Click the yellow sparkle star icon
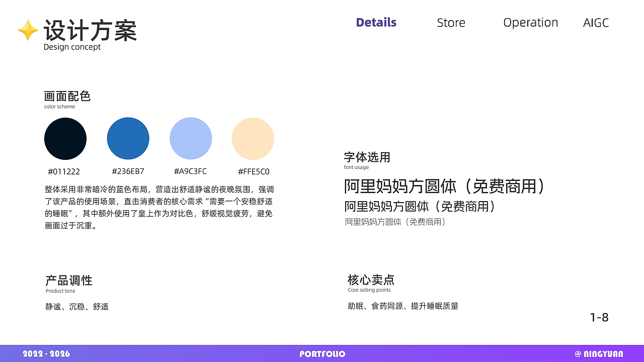The height and width of the screenshot is (362, 644). tap(28, 30)
